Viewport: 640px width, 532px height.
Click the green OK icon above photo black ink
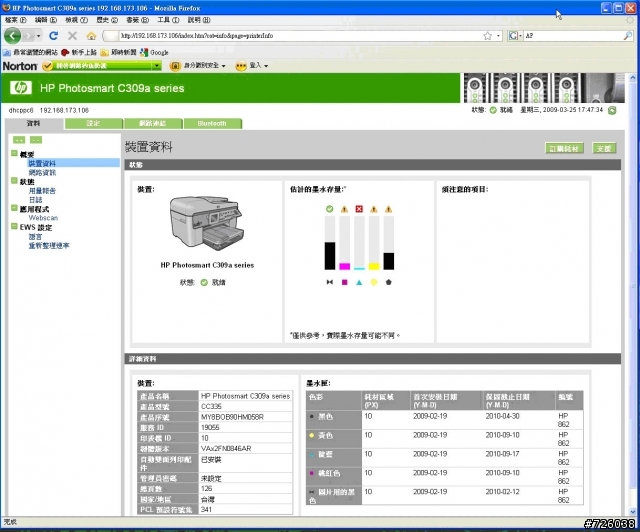(x=330, y=209)
